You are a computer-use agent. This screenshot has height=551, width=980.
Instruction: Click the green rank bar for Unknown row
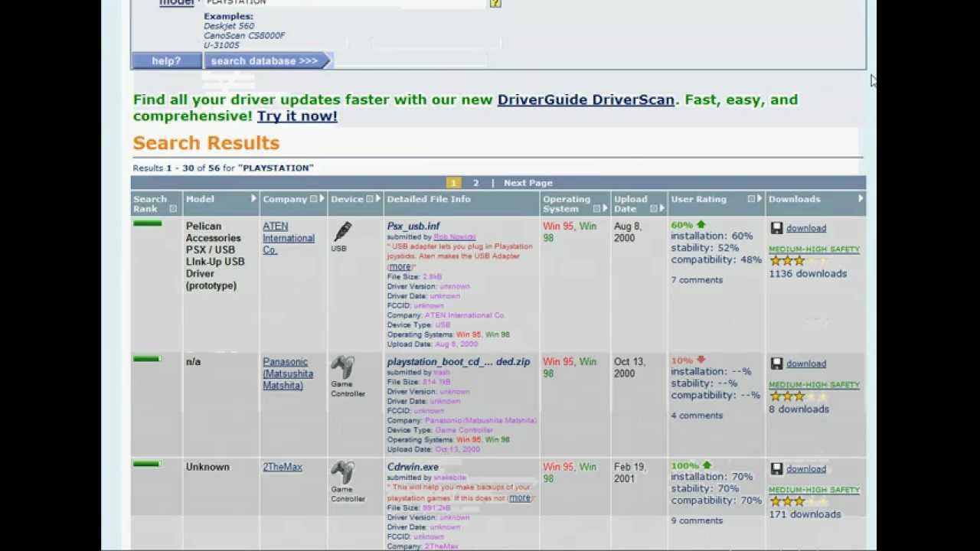[147, 464]
